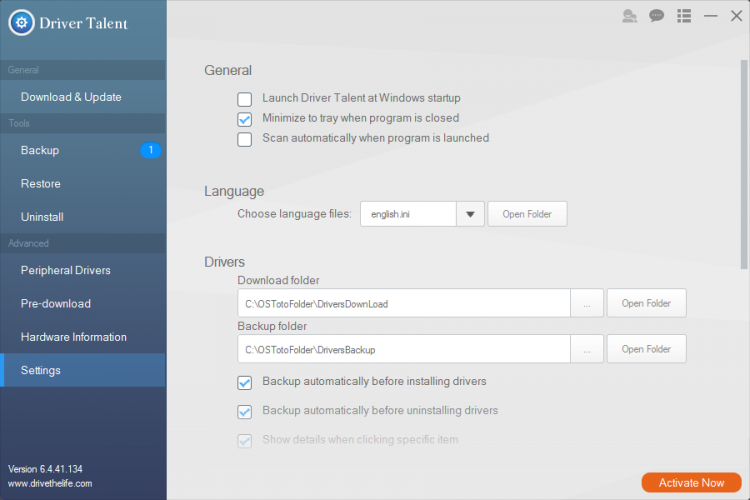
Task: Open the Pre-download section
Action: click(83, 303)
